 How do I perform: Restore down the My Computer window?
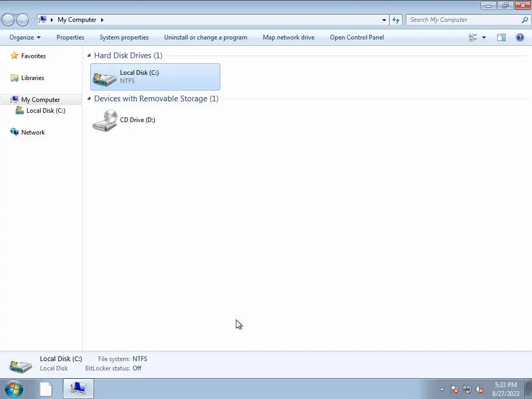click(506, 5)
